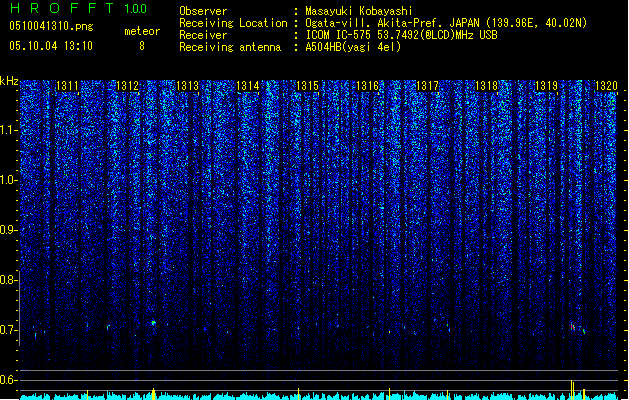Click the date stamp 05.10.04 13:10

pyautogui.click(x=51, y=46)
